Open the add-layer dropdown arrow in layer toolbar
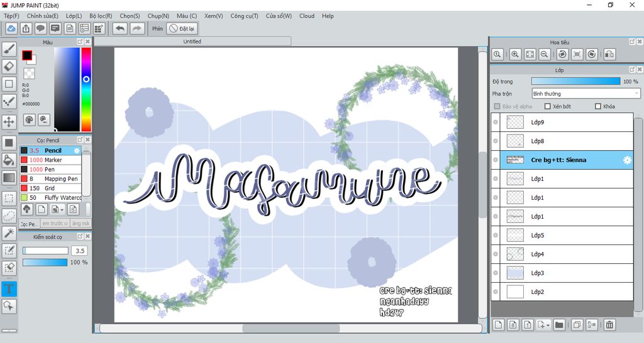644x343 pixels. tap(548, 326)
